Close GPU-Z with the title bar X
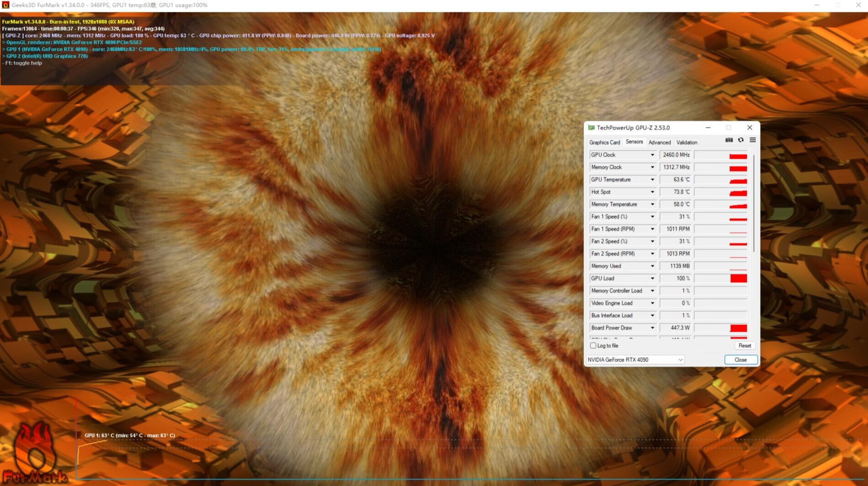Viewport: 868px width, 486px height. tap(750, 128)
